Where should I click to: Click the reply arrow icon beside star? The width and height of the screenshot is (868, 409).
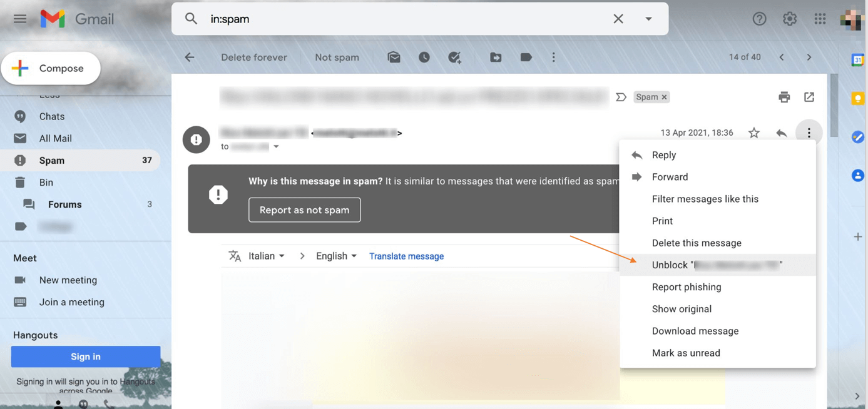[781, 133]
